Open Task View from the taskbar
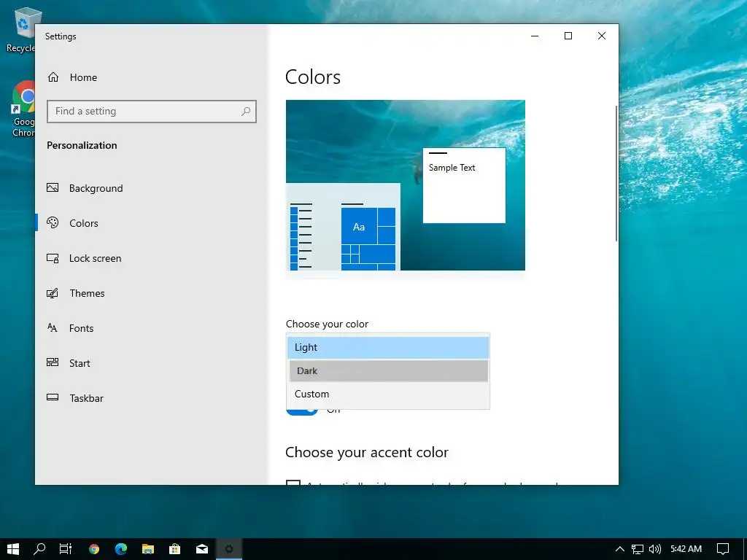 click(66, 549)
